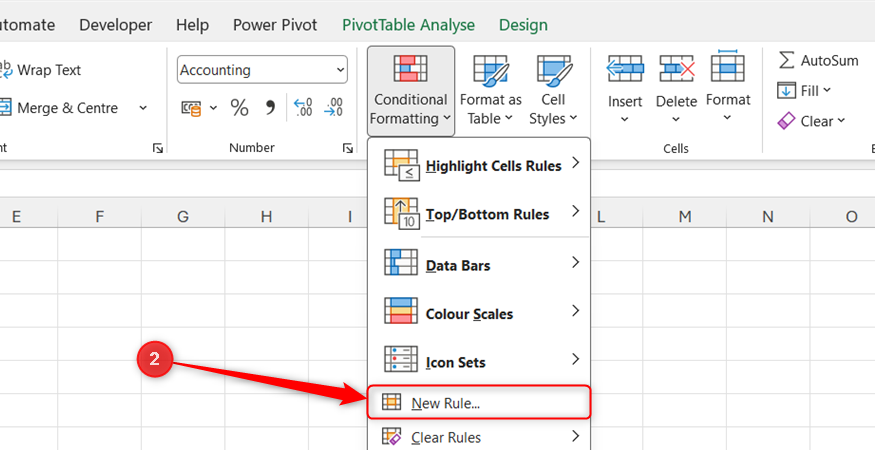Select column F header
Viewport: 875px width, 450px height.
coord(99,217)
